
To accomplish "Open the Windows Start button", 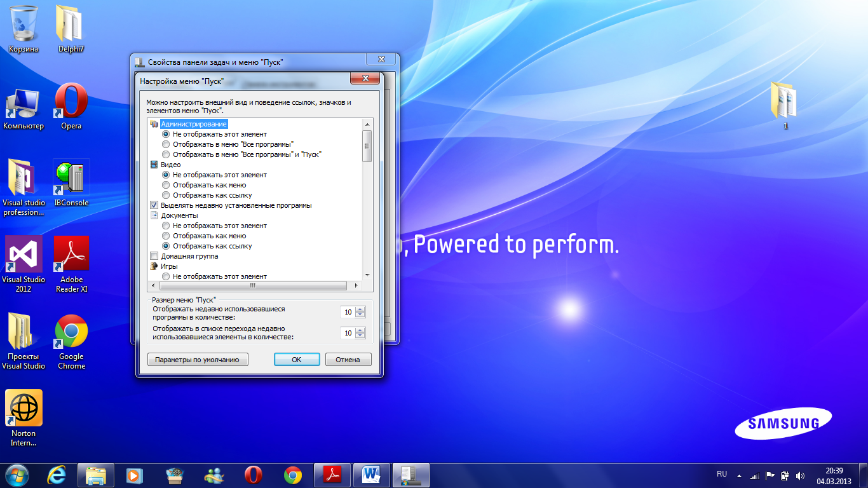I will point(17,475).
